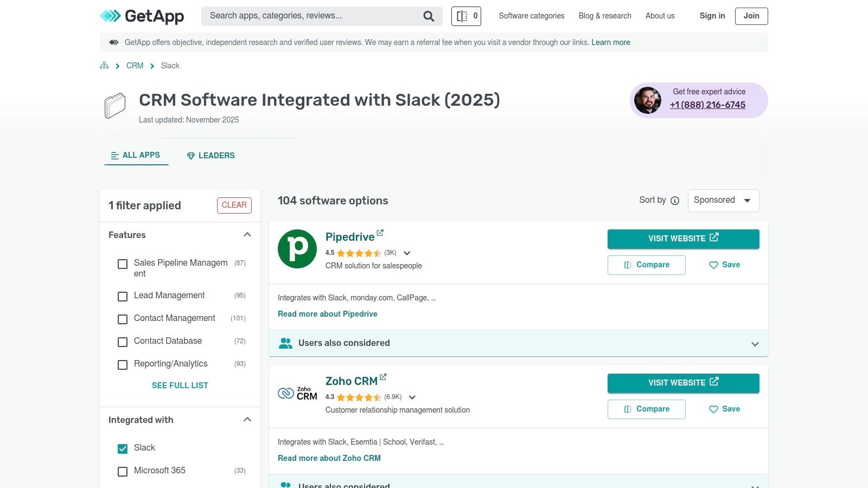The image size is (868, 488).
Task: Enable the Microsoft 365 filter
Action: click(122, 471)
